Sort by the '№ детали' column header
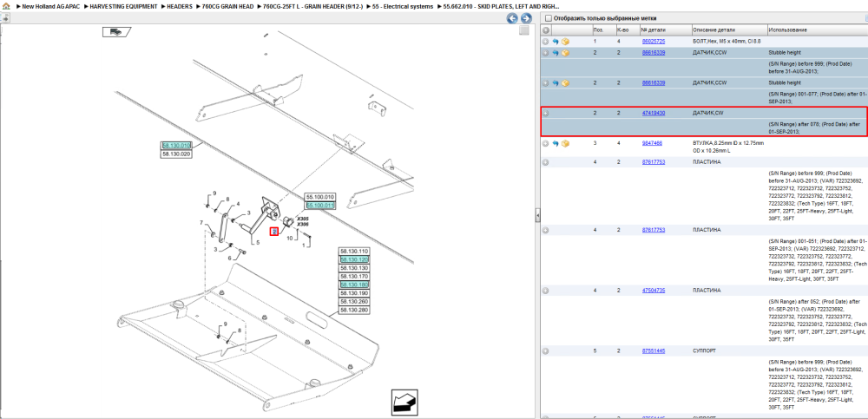 click(666, 29)
